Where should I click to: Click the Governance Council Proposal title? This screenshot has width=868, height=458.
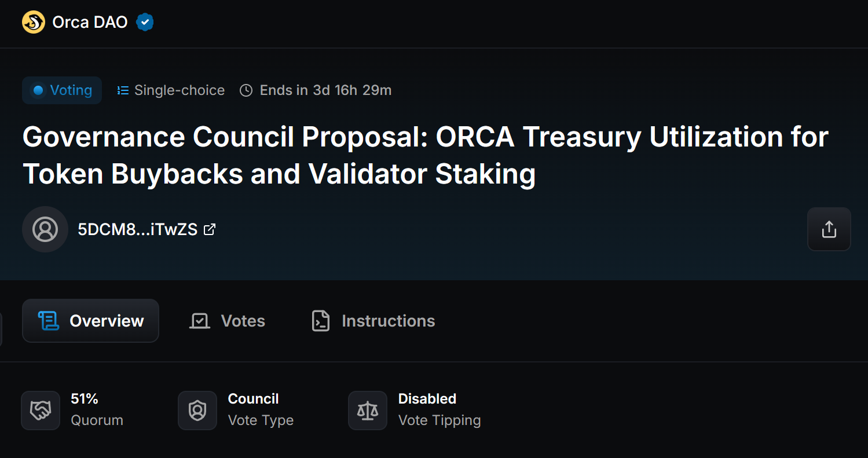click(425, 155)
